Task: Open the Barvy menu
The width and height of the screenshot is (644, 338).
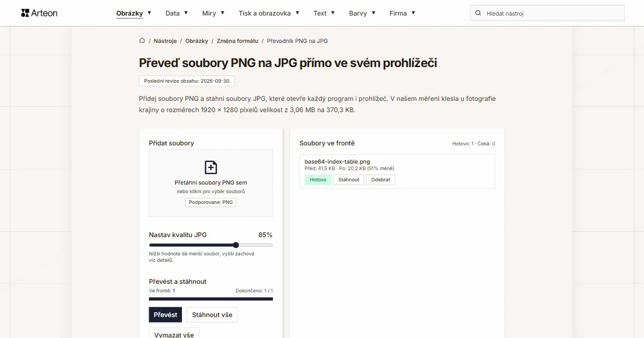Action: click(362, 13)
